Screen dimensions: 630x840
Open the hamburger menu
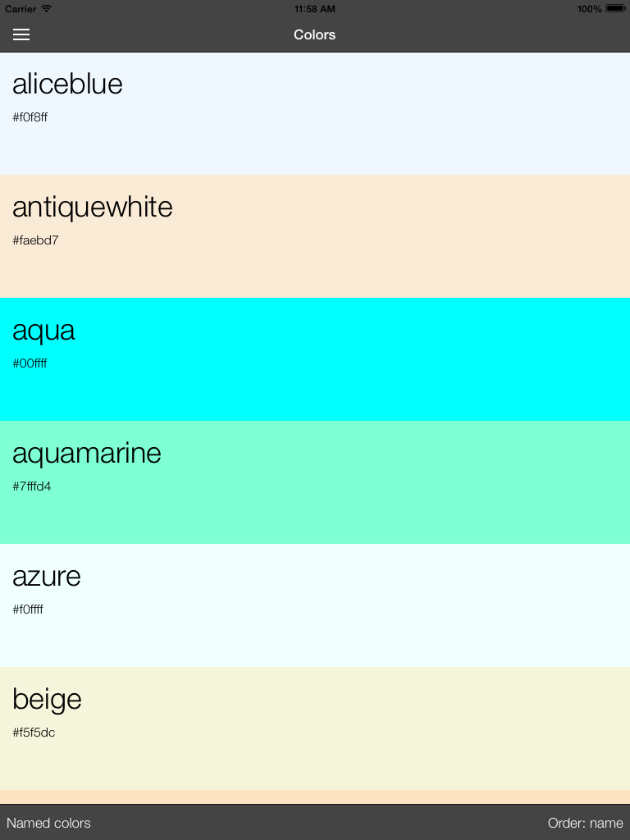pyautogui.click(x=21, y=34)
